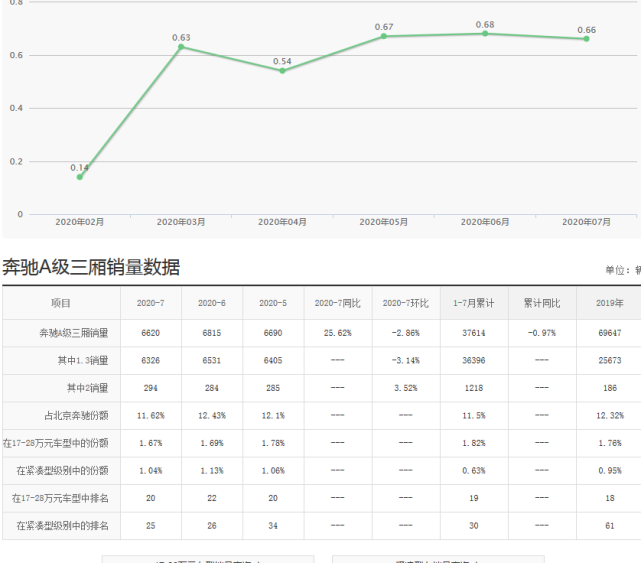
Task: Click the 6326 cell
Action: pyautogui.click(x=150, y=360)
